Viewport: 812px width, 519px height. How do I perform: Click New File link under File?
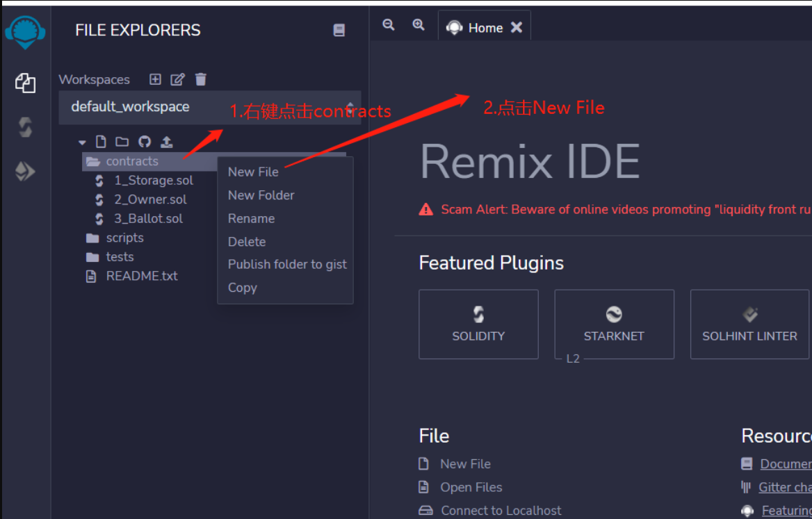coord(466,464)
